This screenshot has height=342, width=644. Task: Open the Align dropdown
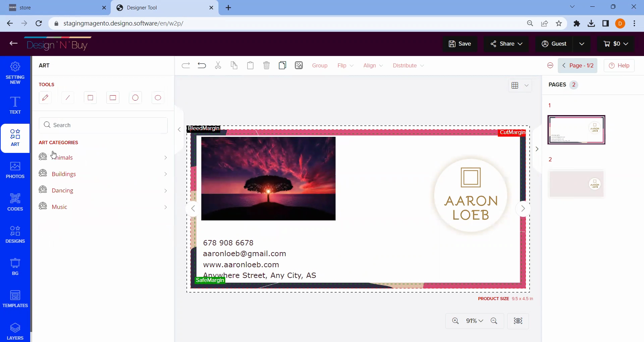point(373,65)
